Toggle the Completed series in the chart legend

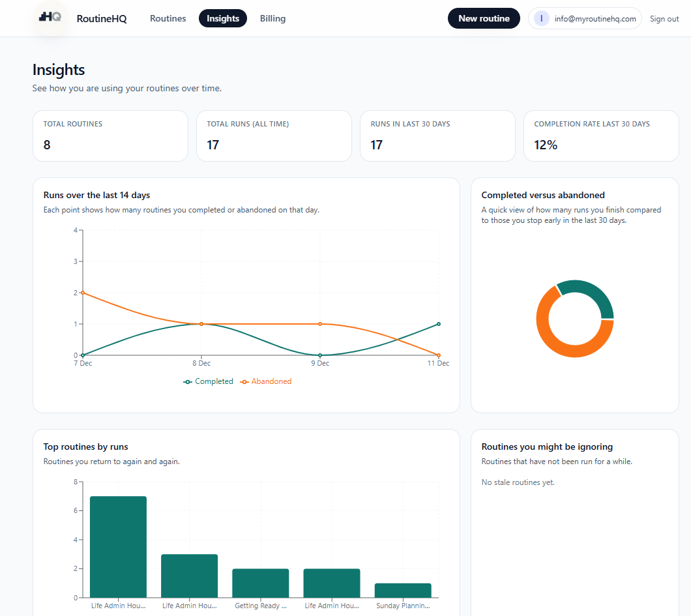pyautogui.click(x=208, y=381)
